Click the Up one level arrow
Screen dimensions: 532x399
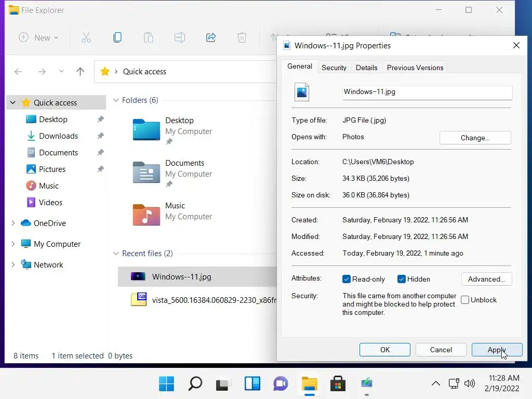tap(80, 72)
